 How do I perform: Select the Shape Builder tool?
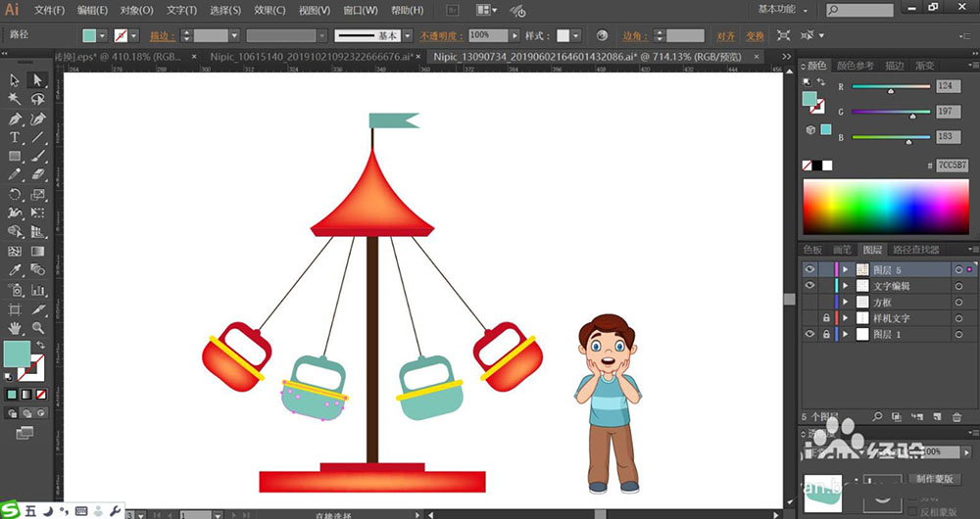click(15, 232)
